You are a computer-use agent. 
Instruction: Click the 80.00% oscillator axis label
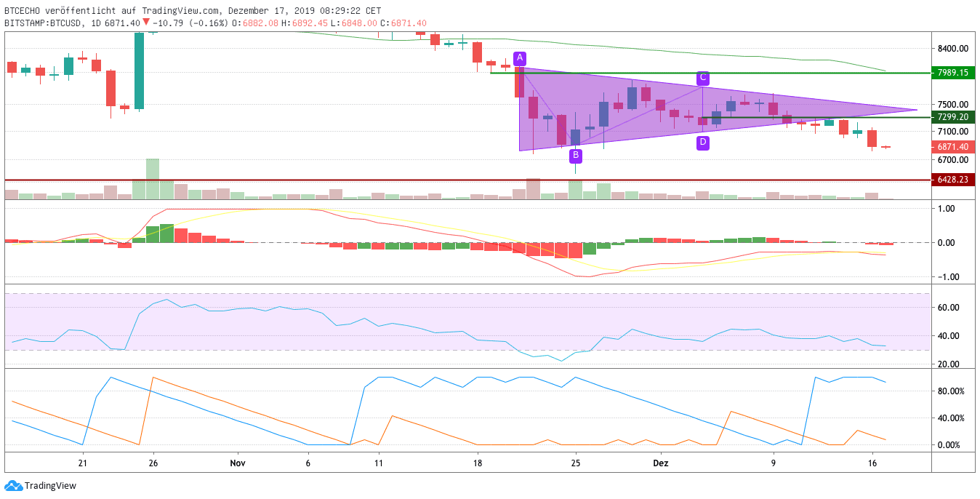click(x=950, y=391)
